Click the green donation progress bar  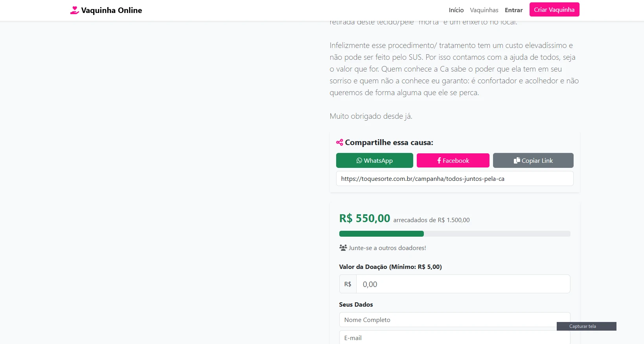coord(381,234)
